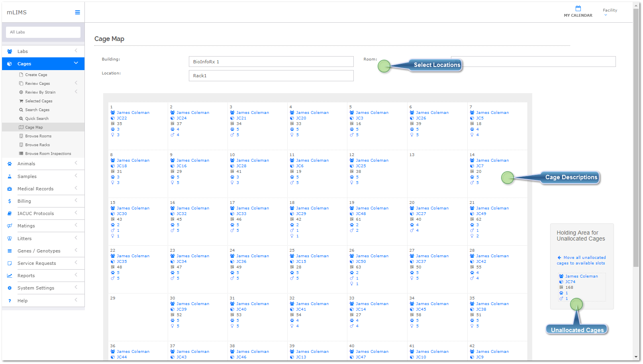Click the Genes / Genotypes list icon
643x364 pixels.
(x=10, y=251)
